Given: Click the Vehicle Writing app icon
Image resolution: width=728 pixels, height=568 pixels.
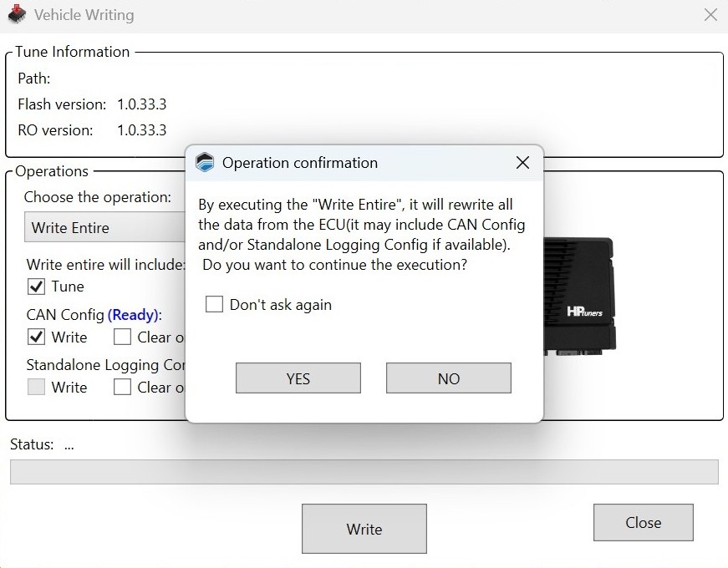Looking at the screenshot, I should point(17,14).
